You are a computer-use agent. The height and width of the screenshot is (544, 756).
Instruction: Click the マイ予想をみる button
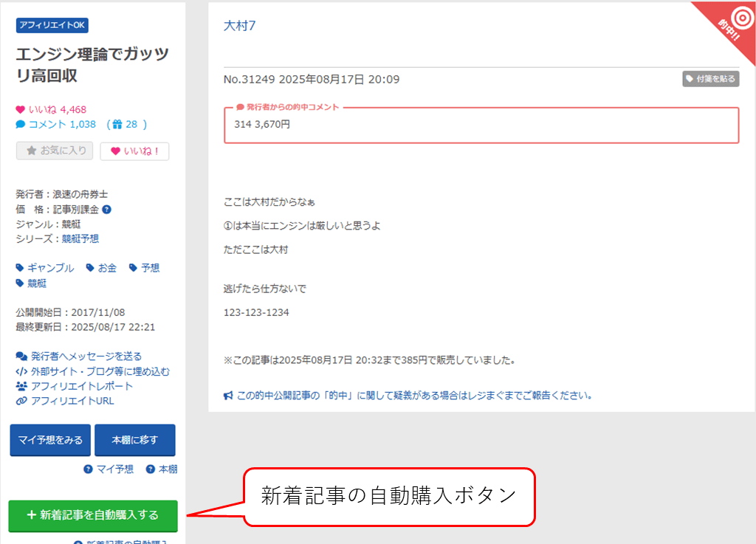click(50, 440)
